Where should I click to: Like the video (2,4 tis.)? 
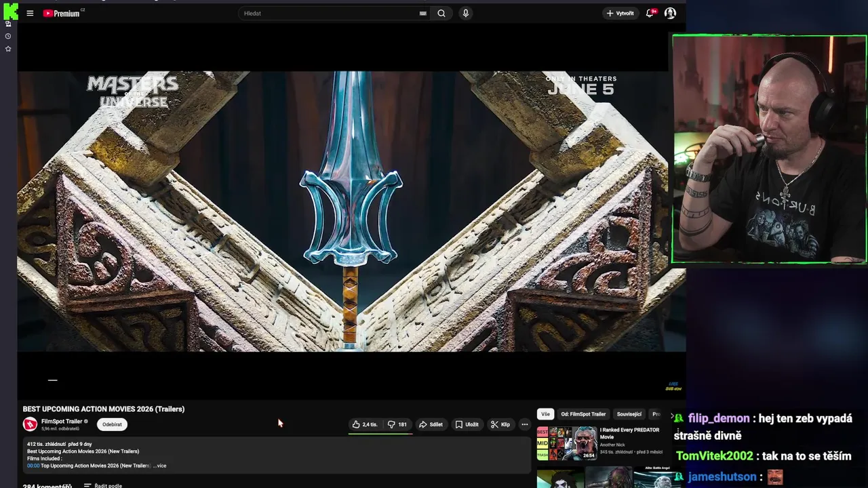(365, 424)
